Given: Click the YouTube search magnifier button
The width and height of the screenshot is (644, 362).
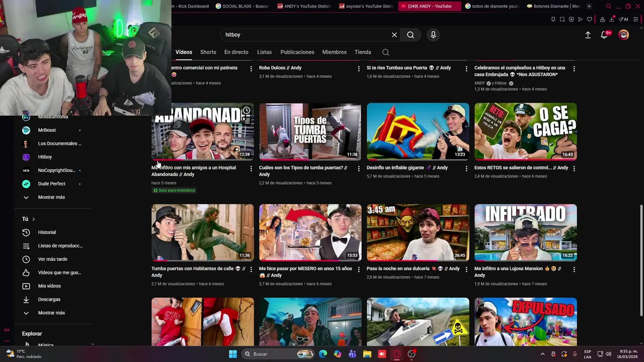Looking at the screenshot, I should [x=411, y=35].
